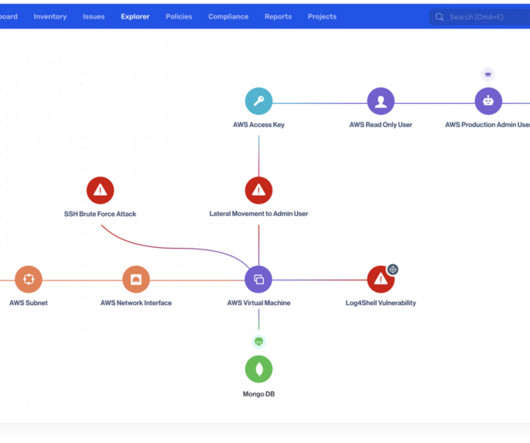Viewport: 530px width, 443px height.
Task: Go to the Policies tab
Action: coord(179,17)
